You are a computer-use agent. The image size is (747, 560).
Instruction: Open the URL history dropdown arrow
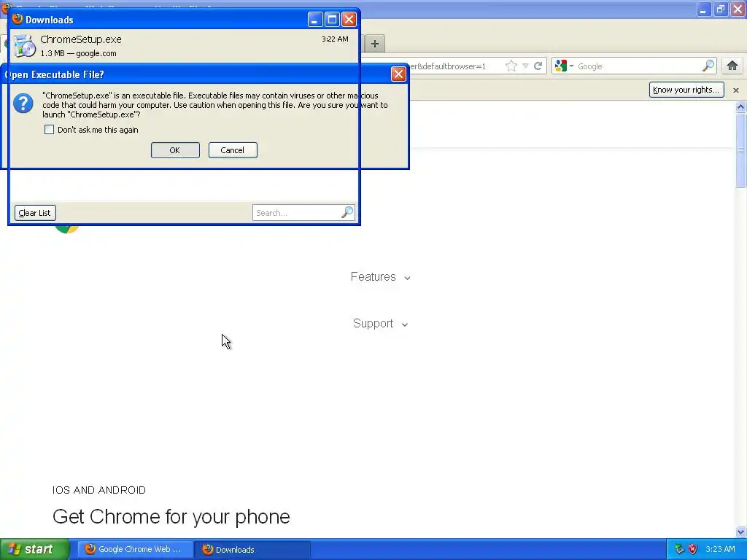pyautogui.click(x=525, y=66)
